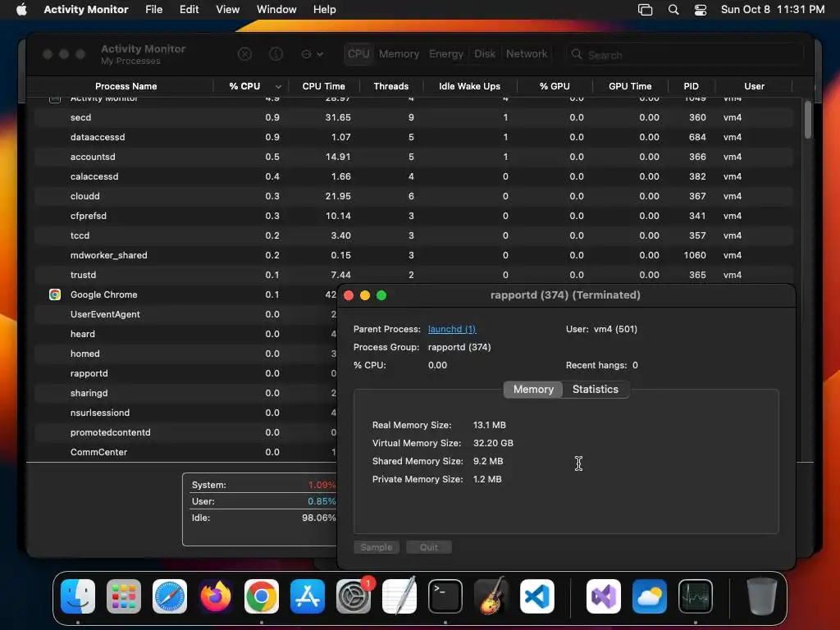Toggle sort direction on % CPU column
Image resolution: width=840 pixels, height=630 pixels.
(251, 86)
